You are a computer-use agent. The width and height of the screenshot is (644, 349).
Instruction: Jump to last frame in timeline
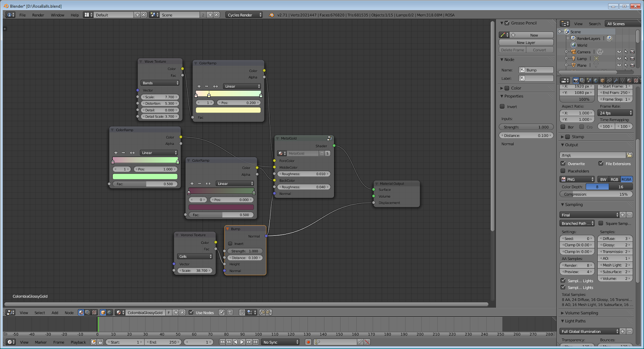[256, 342]
